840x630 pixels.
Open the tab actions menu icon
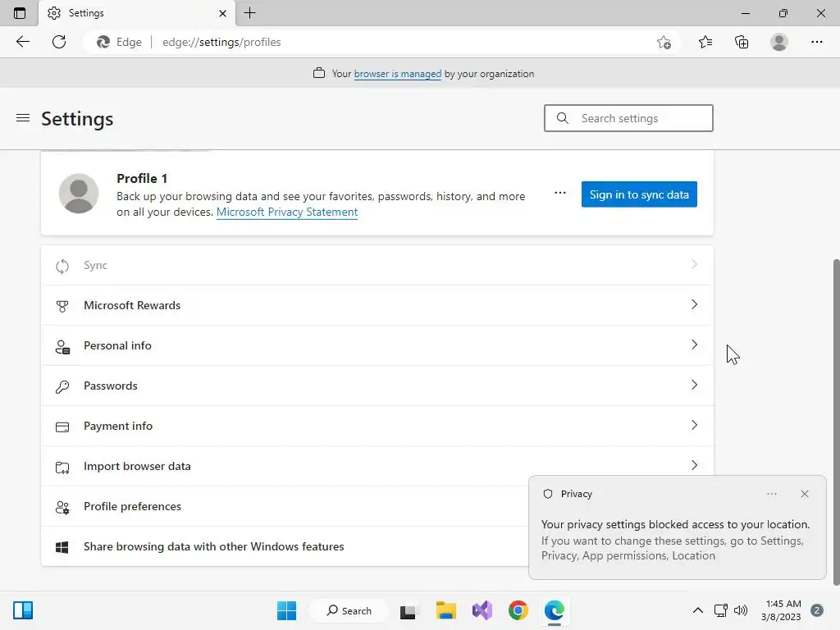point(20,13)
